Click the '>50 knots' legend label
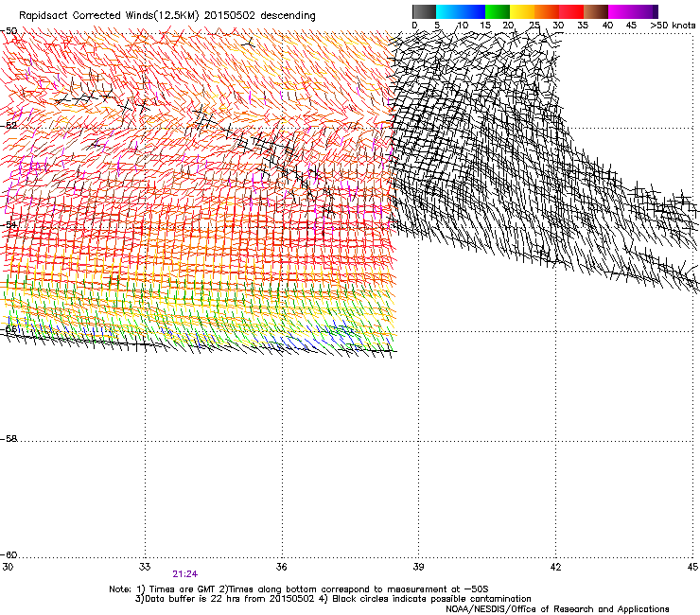 click(x=673, y=25)
